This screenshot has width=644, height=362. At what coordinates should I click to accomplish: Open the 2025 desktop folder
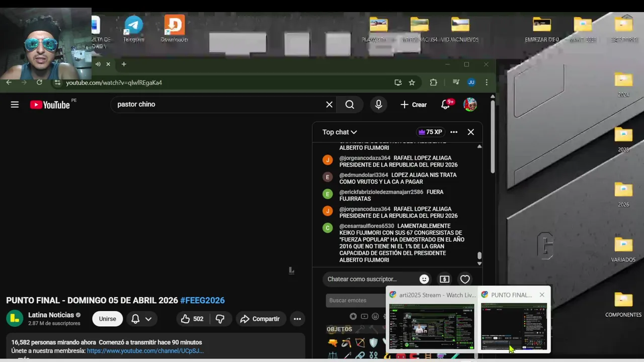click(623, 139)
